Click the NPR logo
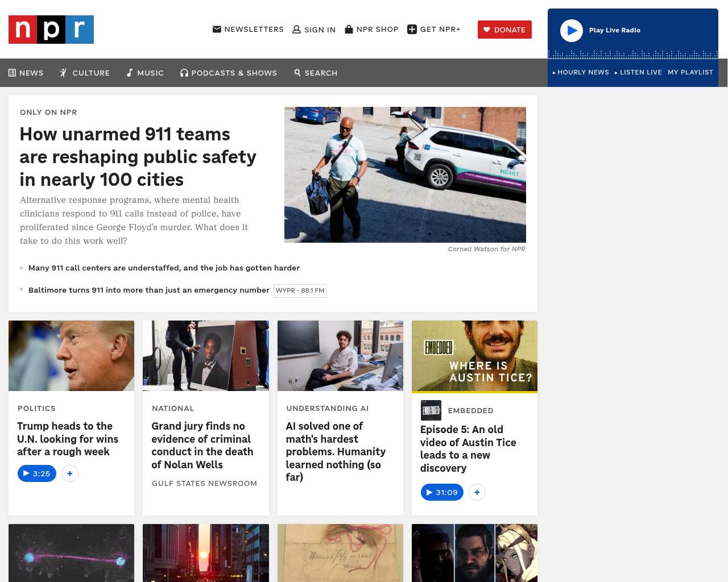 pos(51,30)
